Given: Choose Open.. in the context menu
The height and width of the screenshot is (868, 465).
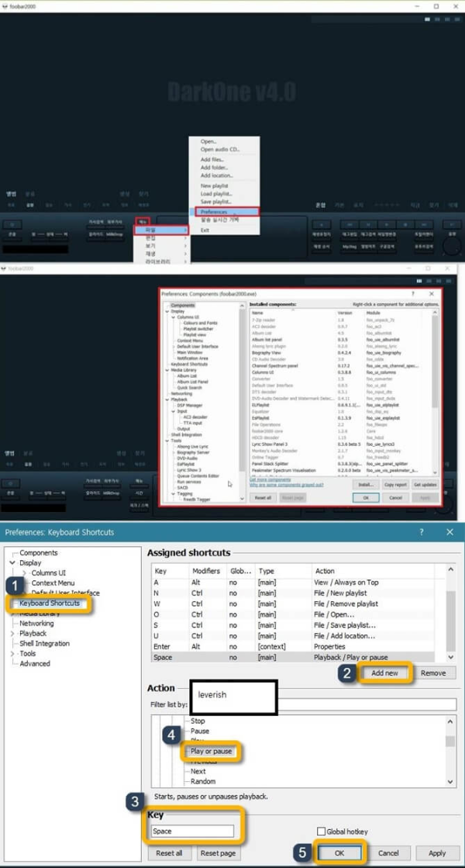Looking at the screenshot, I should [x=208, y=142].
